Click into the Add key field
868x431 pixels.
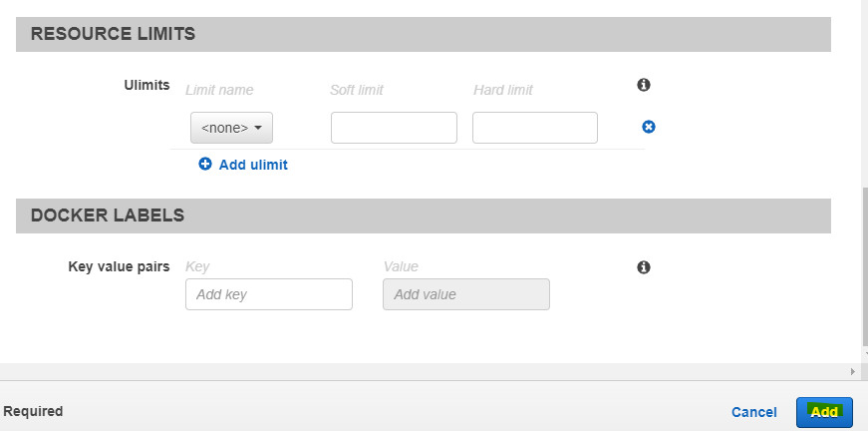click(269, 294)
